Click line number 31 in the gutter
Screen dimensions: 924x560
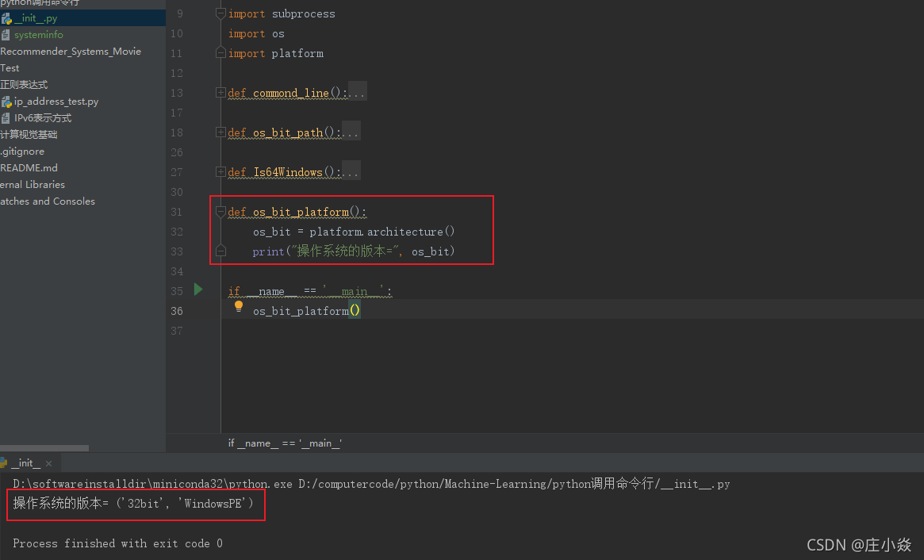pyautogui.click(x=177, y=212)
